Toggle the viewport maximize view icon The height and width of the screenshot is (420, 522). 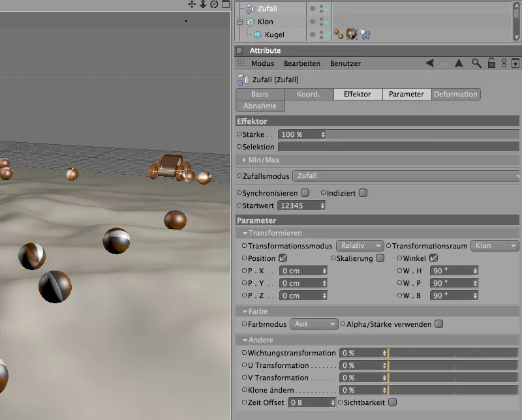(224, 5)
